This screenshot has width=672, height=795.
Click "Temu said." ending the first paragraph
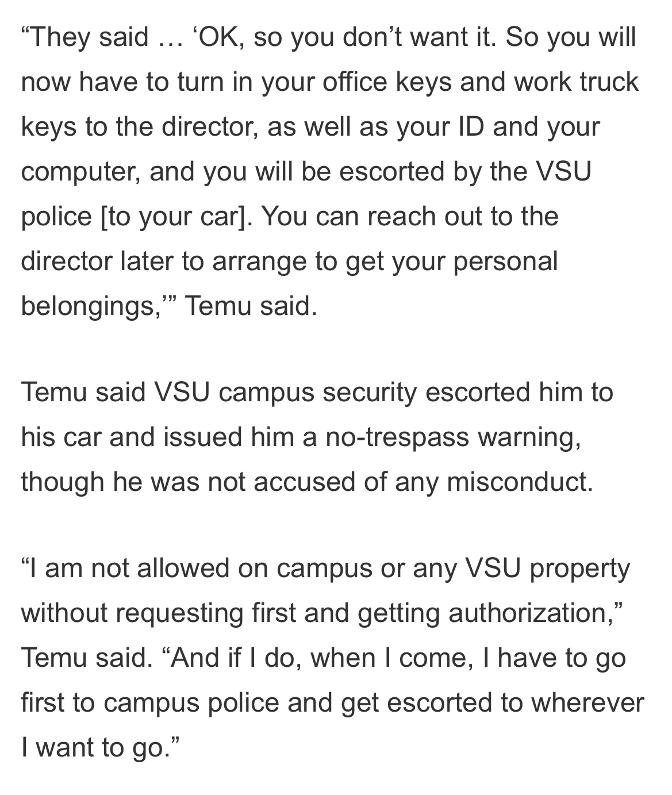(x=251, y=306)
